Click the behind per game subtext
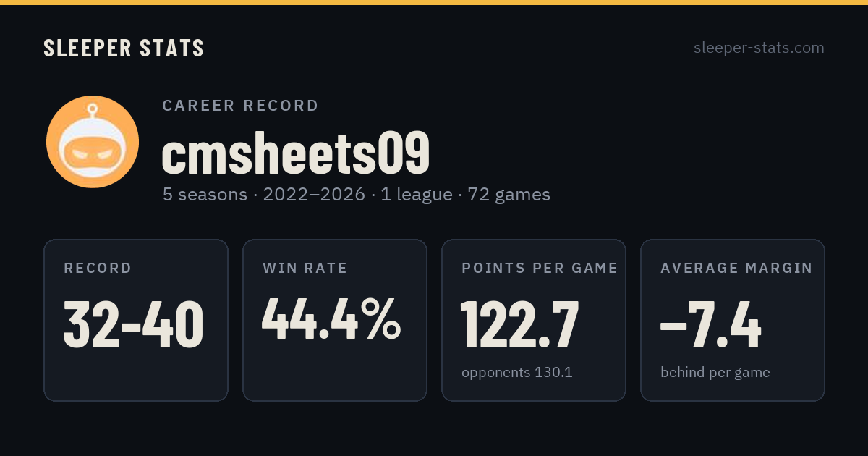868x456 pixels. [715, 373]
